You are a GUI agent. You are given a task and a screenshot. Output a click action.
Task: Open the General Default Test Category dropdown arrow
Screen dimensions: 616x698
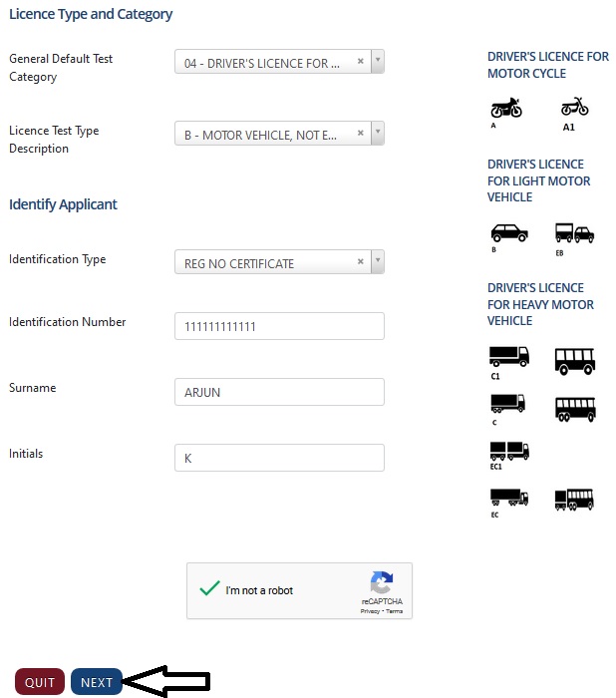click(x=378, y=63)
